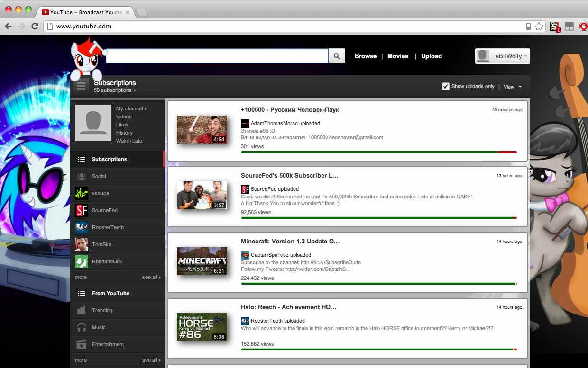The image size is (588, 368).
Task: Click the red AdBlock-style extension icon
Action: click(584, 27)
